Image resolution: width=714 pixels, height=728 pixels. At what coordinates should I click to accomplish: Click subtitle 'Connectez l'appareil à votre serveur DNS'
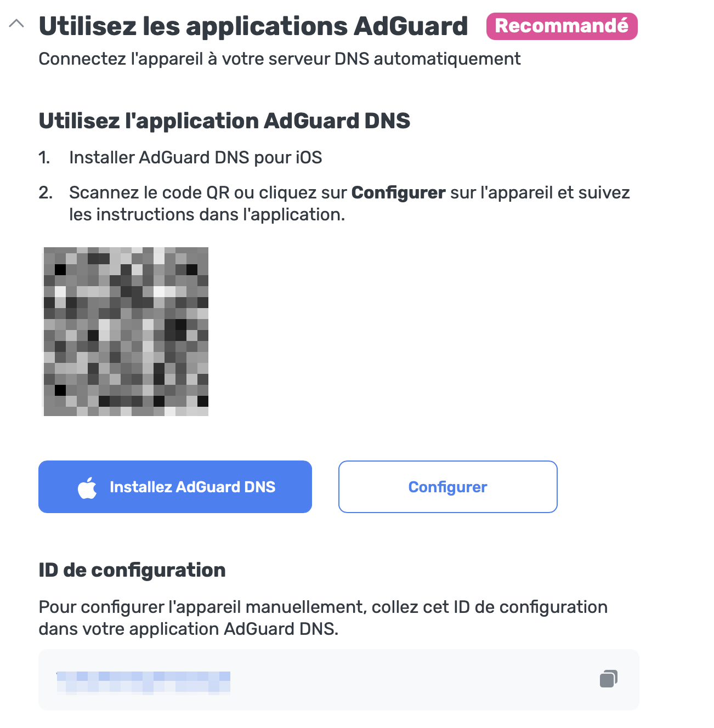point(279,59)
